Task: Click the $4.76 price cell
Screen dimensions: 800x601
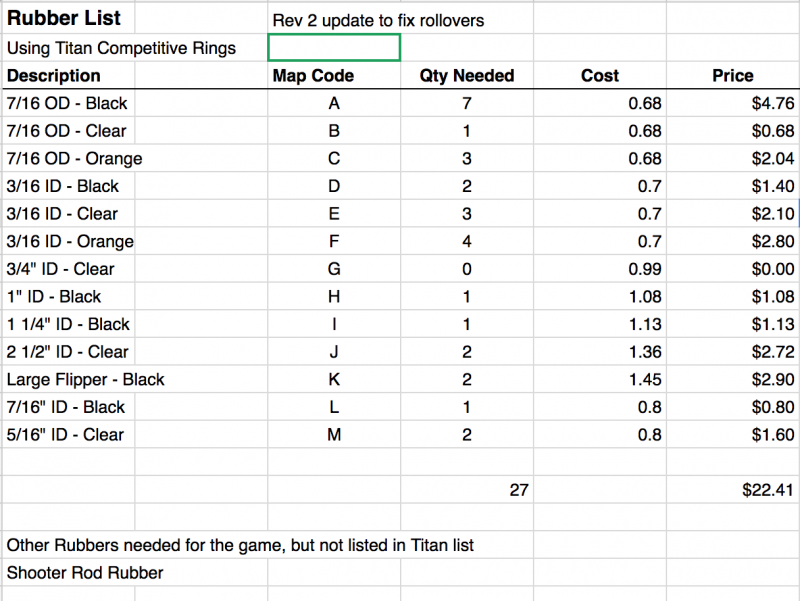Action: (x=733, y=103)
